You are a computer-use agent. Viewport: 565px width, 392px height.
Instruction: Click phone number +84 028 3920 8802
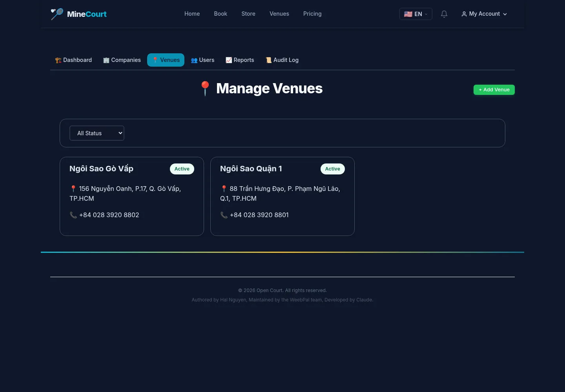point(109,215)
